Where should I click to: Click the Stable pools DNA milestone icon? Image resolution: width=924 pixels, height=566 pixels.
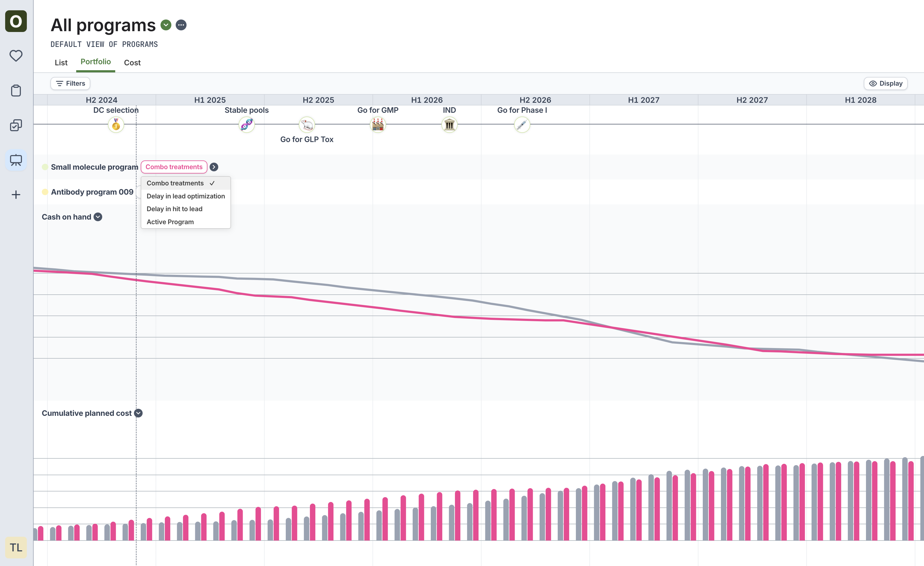point(246,124)
